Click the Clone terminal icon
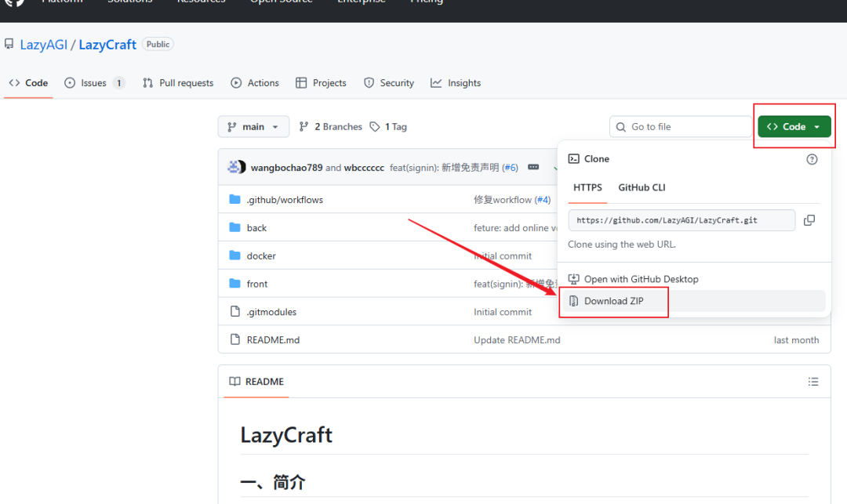The width and height of the screenshot is (847, 504). (573, 158)
